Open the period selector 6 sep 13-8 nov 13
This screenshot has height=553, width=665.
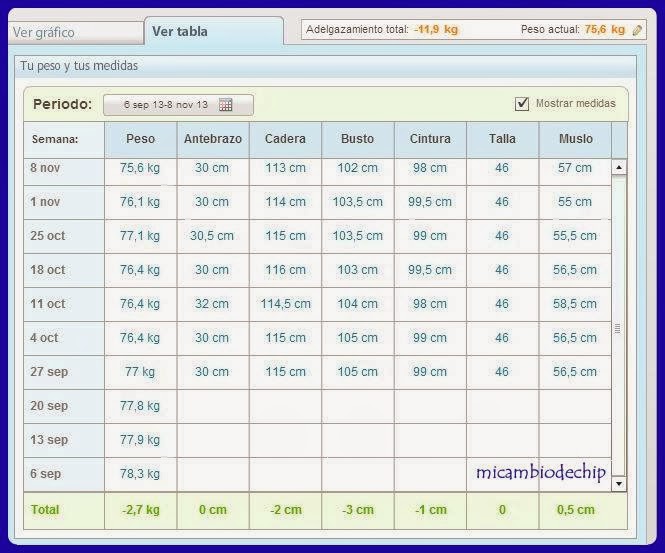point(179,105)
